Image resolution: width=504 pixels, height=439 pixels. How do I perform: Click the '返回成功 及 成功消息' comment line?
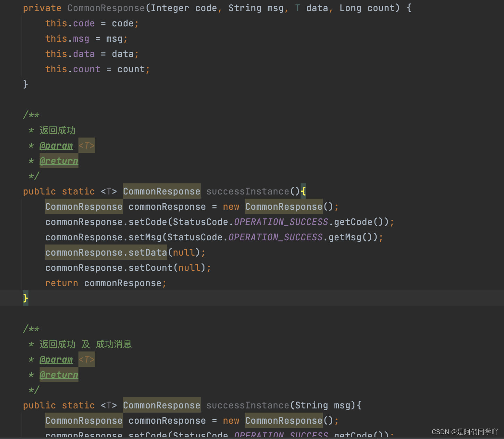coord(80,344)
